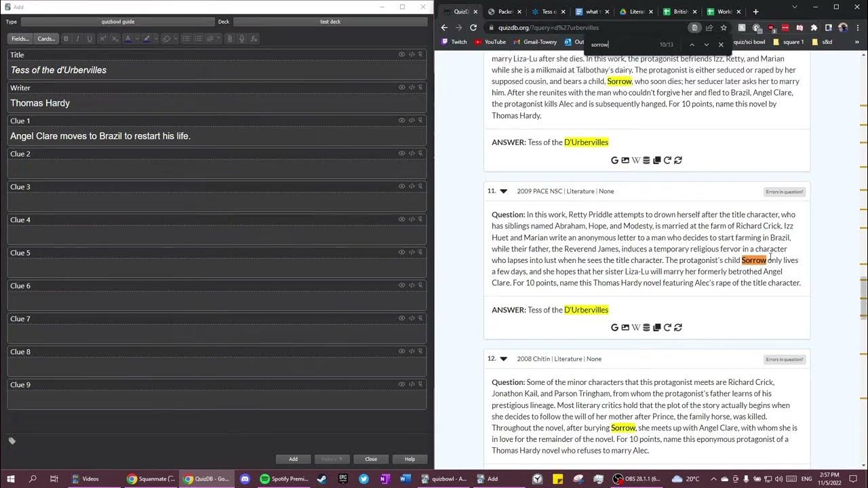This screenshot has width=868, height=488.
Task: Open the note Type selector 'quizbowl guide'
Action: (118, 22)
